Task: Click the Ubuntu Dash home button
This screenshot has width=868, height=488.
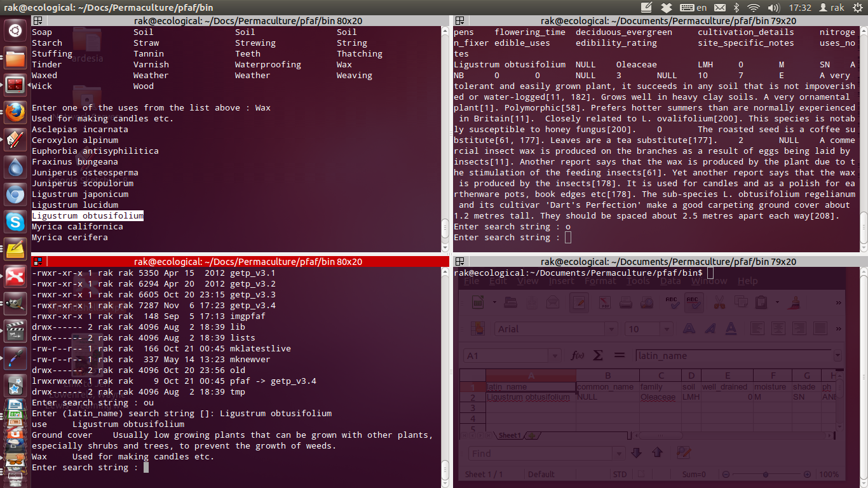Action: click(x=15, y=30)
